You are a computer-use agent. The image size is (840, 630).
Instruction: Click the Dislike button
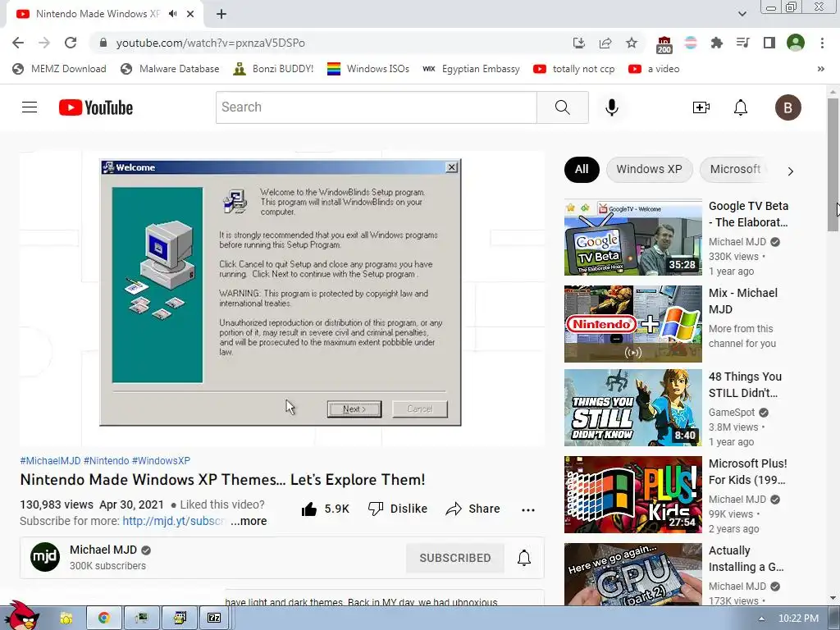click(x=398, y=509)
